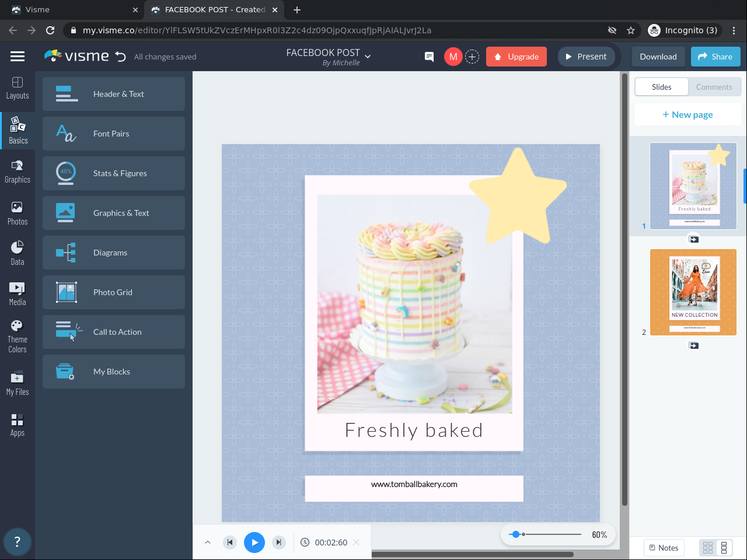
Task: Open transition icon below slide 2
Action: coord(693,345)
